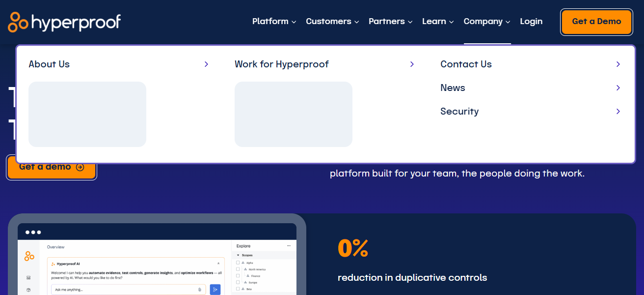644x295 pixels.
Task: Open the Explore panel more options
Action: (x=289, y=246)
